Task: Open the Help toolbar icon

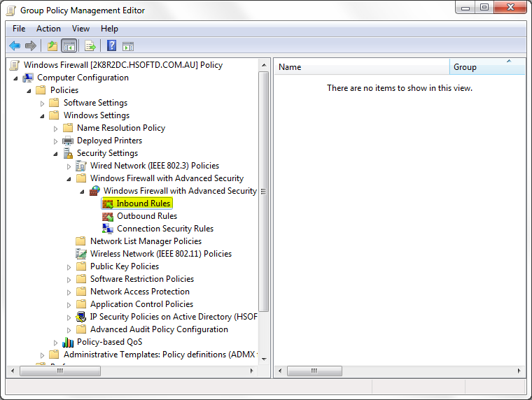Action: (111, 45)
